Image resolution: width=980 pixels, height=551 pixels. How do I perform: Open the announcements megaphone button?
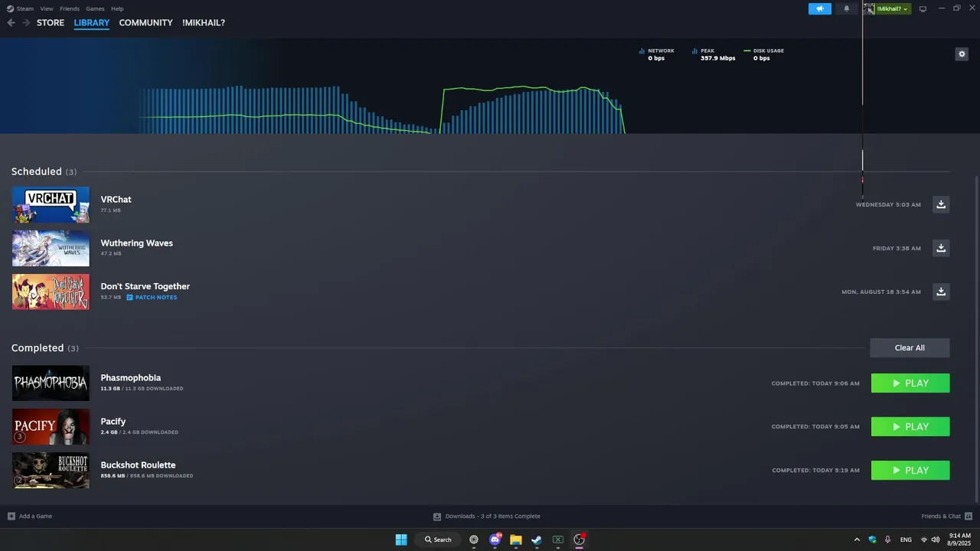pos(820,8)
